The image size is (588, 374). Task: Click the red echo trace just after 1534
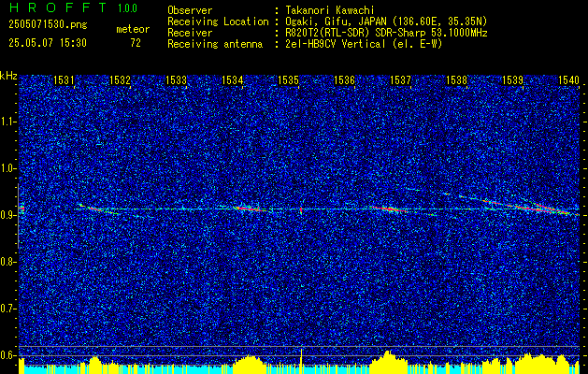249,209
